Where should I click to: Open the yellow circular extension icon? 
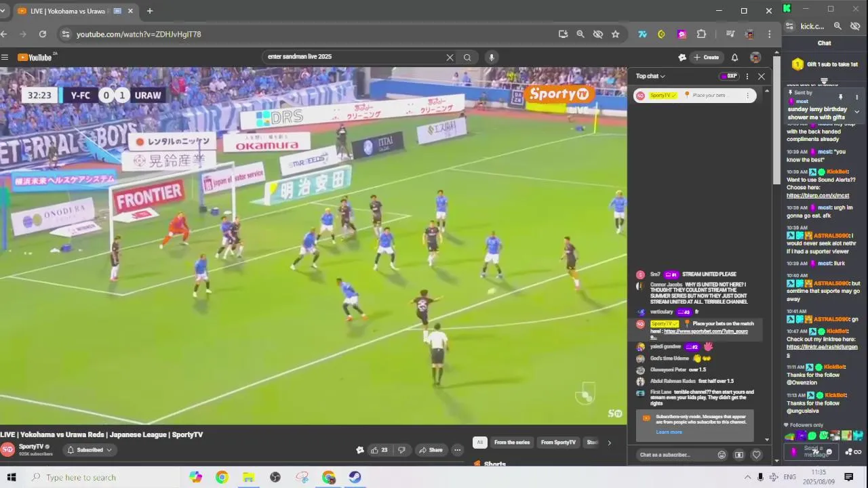(x=662, y=34)
